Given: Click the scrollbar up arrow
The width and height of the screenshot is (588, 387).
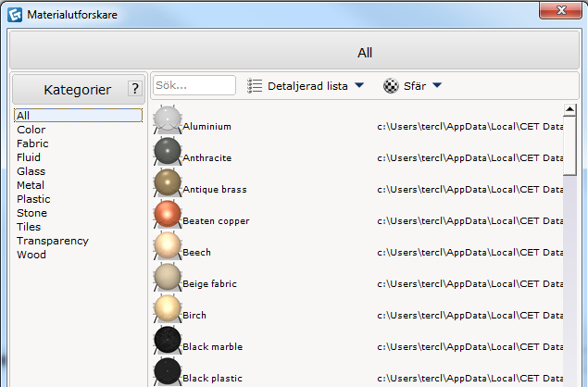Looking at the screenshot, I should pyautogui.click(x=569, y=109).
